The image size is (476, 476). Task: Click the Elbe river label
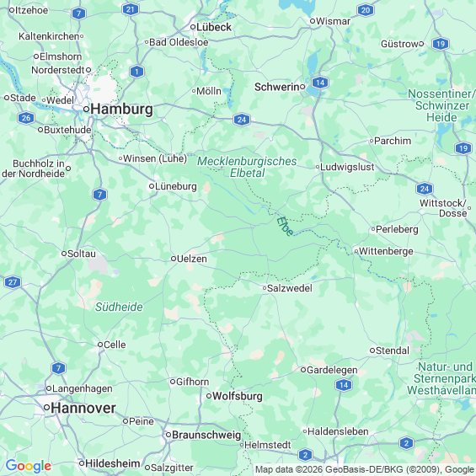tap(285, 226)
